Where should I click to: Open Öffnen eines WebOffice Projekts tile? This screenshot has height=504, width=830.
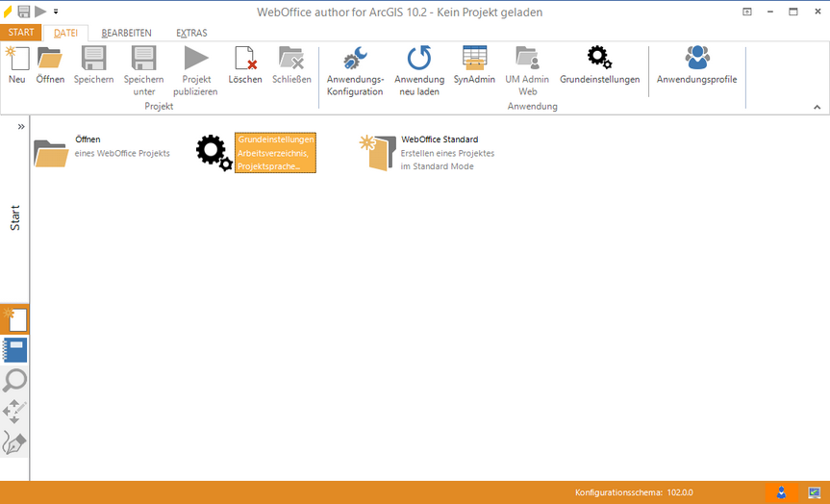pyautogui.click(x=103, y=153)
